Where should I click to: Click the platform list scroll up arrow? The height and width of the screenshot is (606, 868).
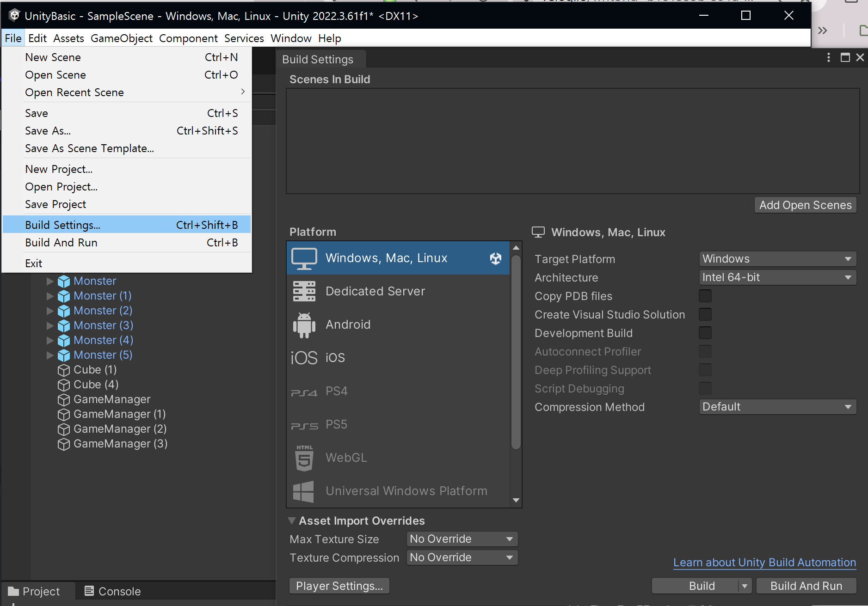(x=516, y=248)
